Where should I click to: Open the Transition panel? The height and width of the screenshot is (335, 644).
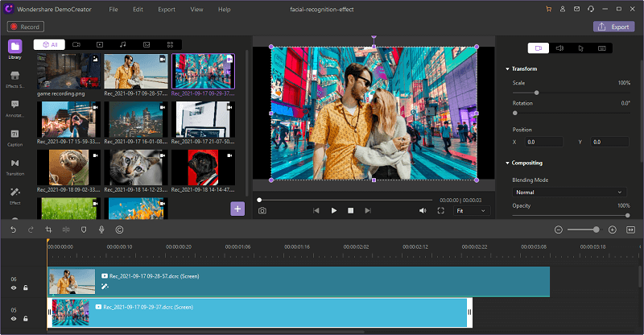(x=14, y=167)
